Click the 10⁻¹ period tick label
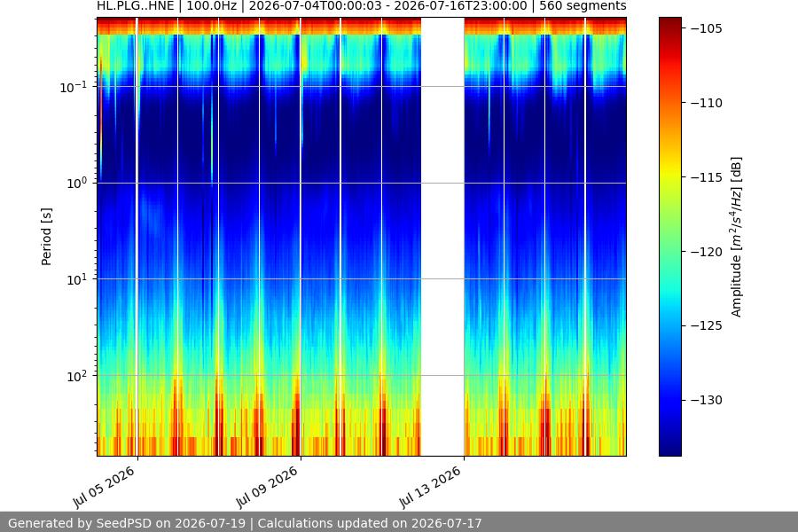Viewport: 798px width, 532px height. 73,87
